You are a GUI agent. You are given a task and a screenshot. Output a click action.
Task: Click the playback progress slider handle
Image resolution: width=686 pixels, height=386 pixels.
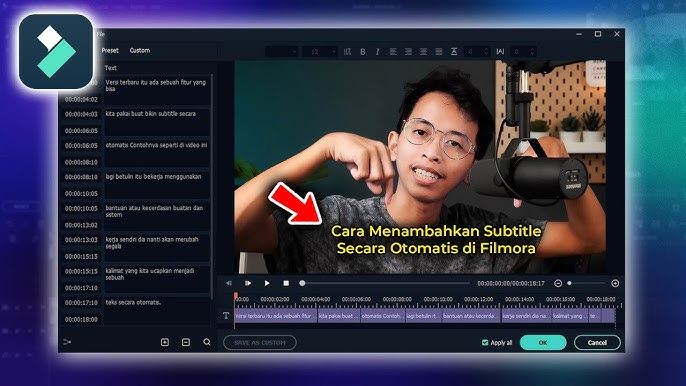(x=302, y=283)
